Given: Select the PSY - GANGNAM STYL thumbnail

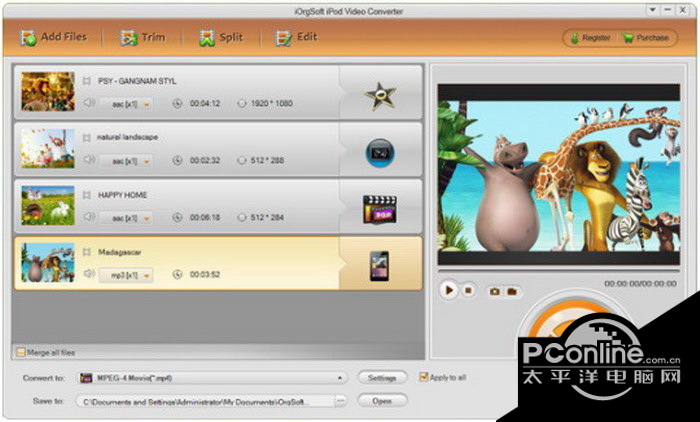Looking at the screenshot, I should click(48, 92).
